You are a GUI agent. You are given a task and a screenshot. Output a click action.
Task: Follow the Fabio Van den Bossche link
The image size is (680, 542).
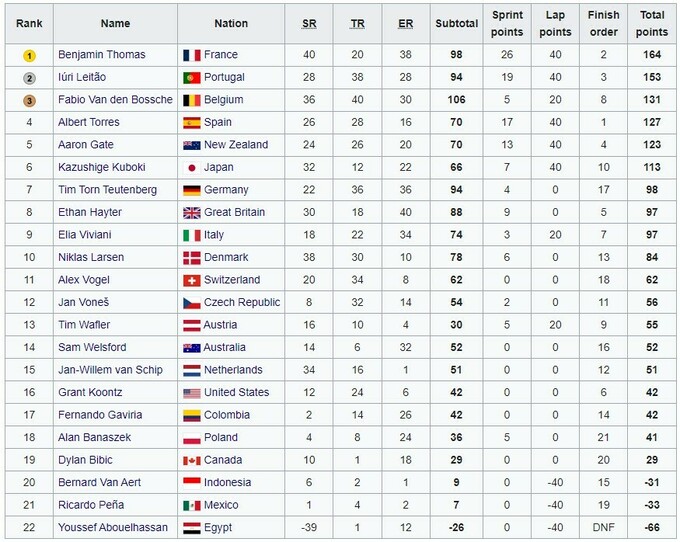116,100
